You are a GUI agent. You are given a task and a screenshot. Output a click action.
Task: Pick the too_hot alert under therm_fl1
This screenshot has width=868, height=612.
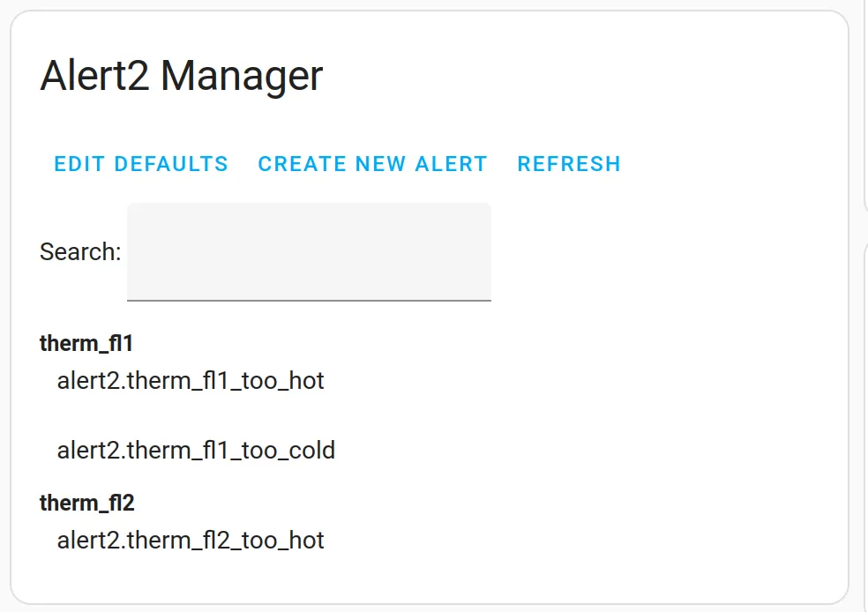click(x=191, y=381)
